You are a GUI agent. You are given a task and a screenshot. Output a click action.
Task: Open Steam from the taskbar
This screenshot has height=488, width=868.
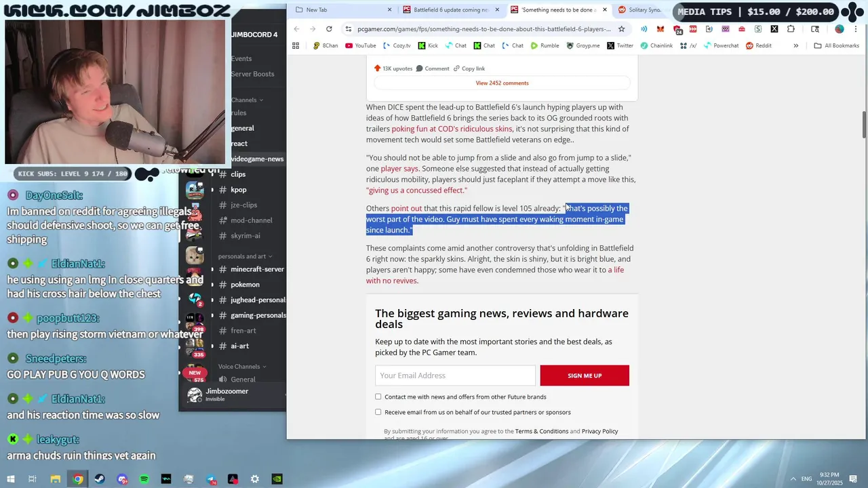click(100, 479)
